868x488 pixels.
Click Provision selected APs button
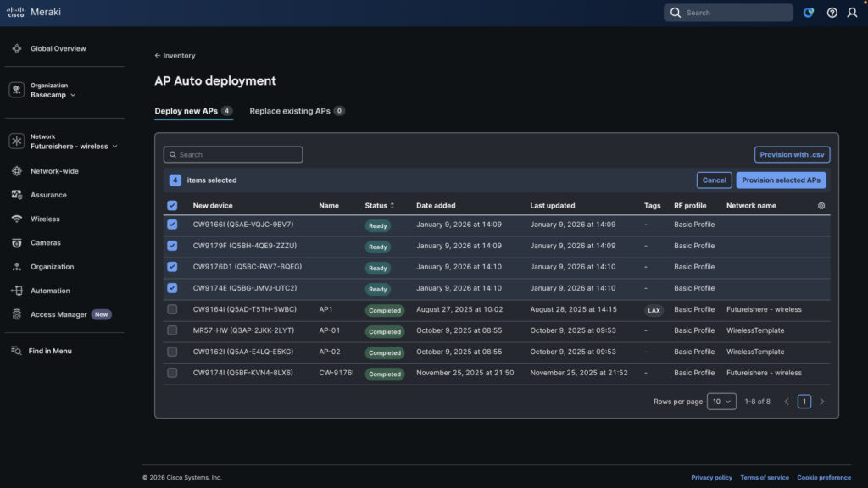(x=781, y=180)
